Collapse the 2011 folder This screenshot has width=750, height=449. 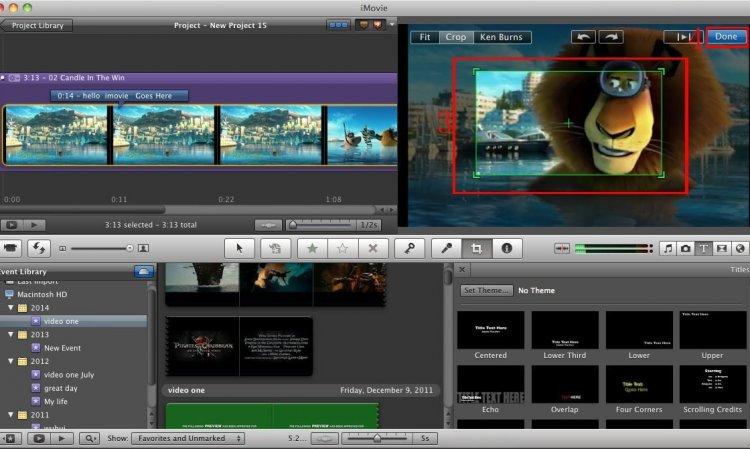pyautogui.click(x=11, y=415)
